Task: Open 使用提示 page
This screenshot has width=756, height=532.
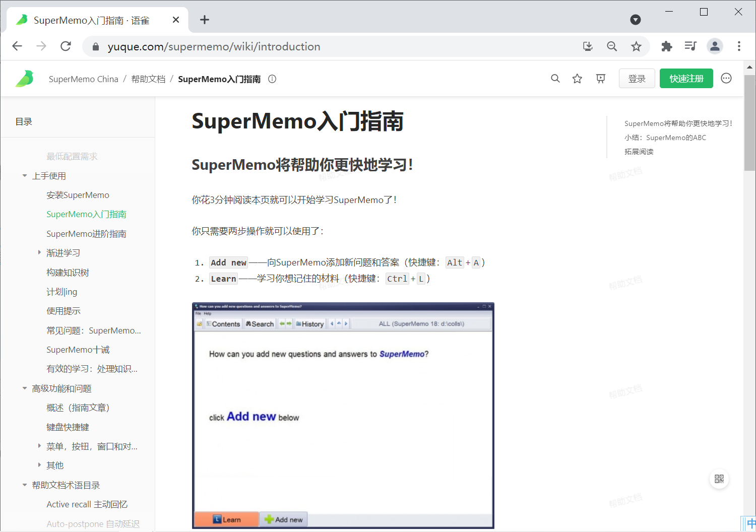Action: pyautogui.click(x=64, y=311)
